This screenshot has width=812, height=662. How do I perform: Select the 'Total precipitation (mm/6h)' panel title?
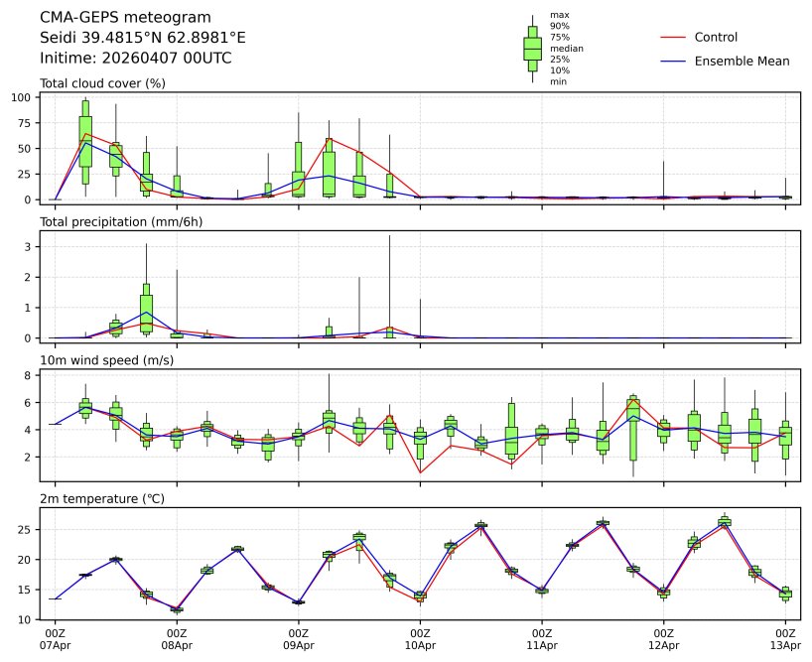(x=121, y=221)
